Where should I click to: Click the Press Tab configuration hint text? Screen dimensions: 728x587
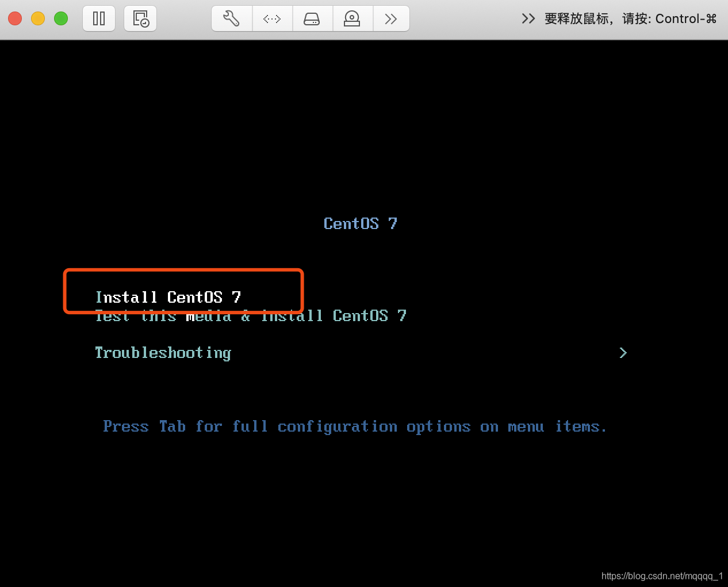[x=355, y=426]
